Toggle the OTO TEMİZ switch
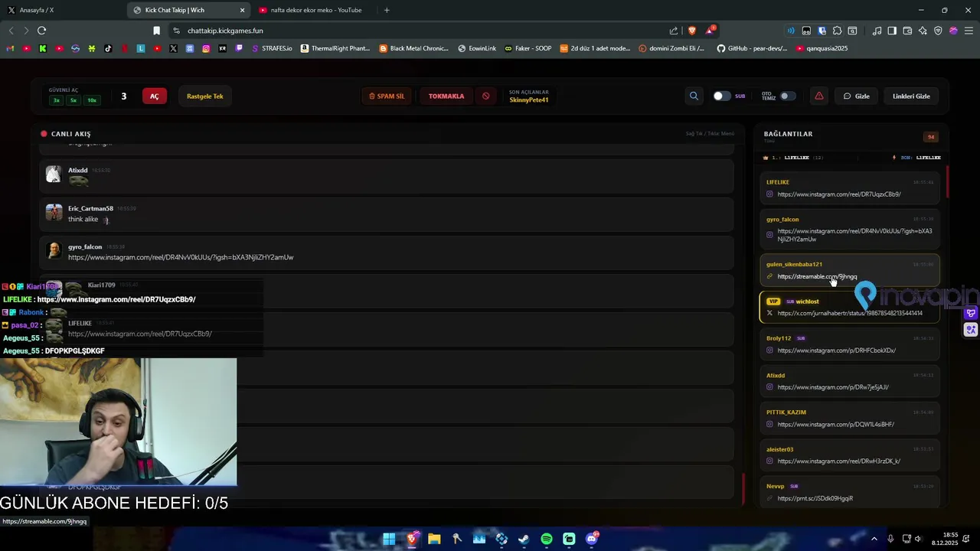 [x=787, y=96]
